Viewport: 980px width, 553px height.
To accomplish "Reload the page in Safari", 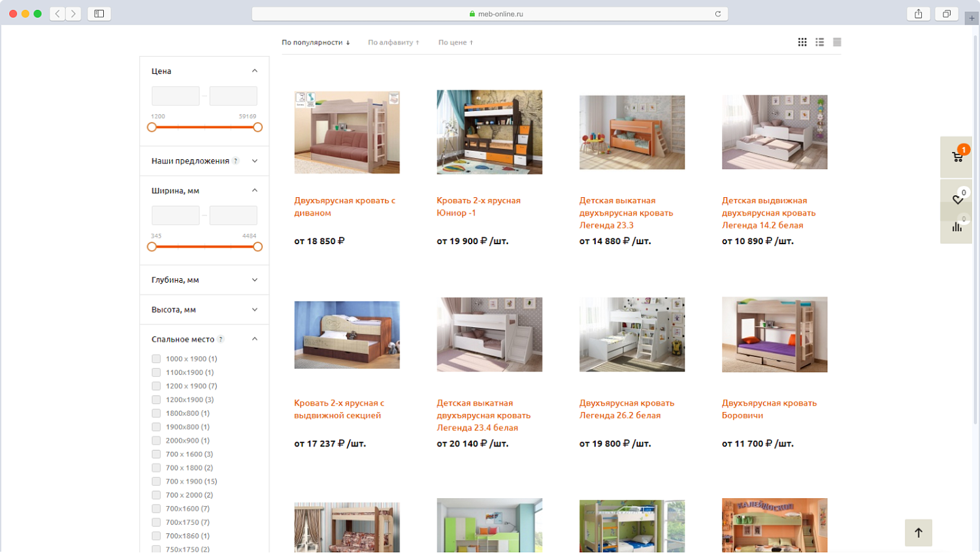I will pyautogui.click(x=717, y=14).
